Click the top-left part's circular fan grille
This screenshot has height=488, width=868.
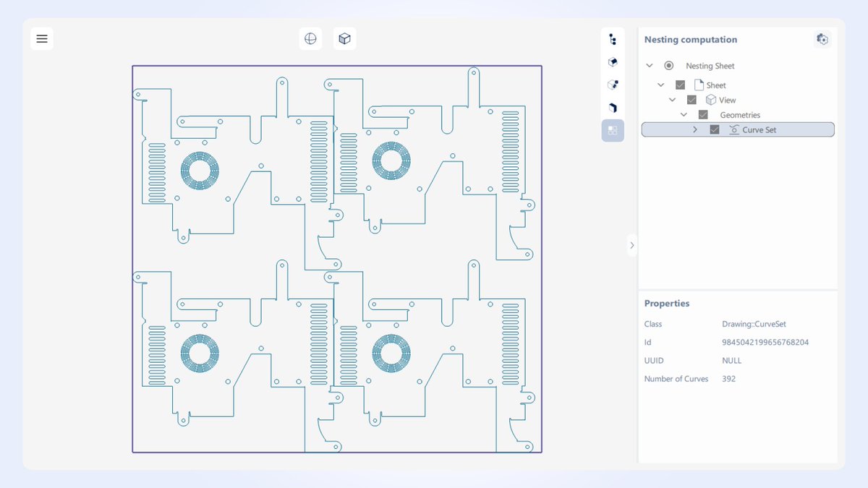[199, 171]
